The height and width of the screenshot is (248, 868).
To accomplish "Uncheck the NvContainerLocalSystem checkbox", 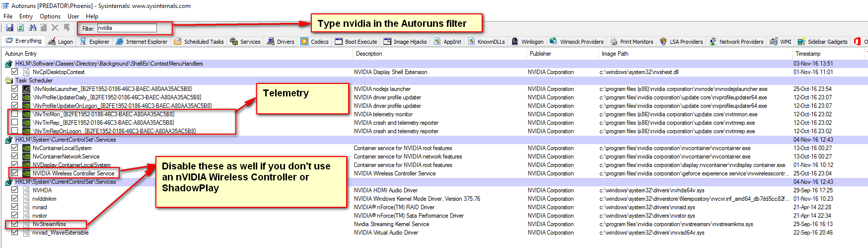I will pyautogui.click(x=15, y=148).
